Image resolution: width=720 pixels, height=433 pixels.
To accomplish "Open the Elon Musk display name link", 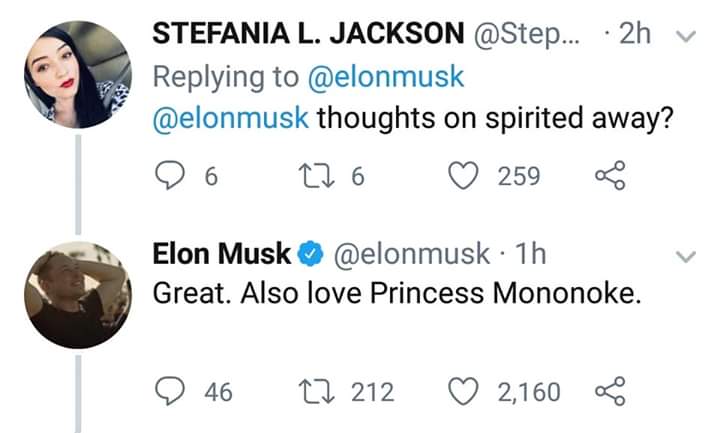I will coord(221,254).
